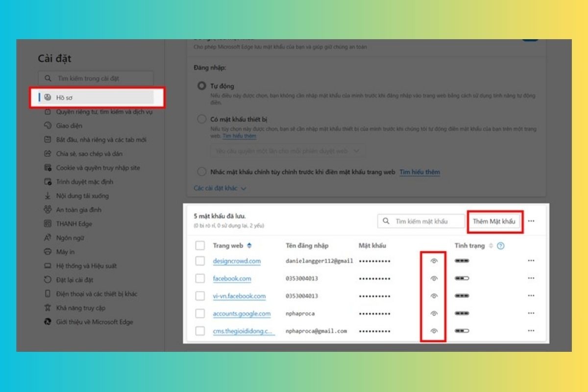Open the vi-vn.facebook.com link
Screen dimensions: 588x392
pos(239,296)
